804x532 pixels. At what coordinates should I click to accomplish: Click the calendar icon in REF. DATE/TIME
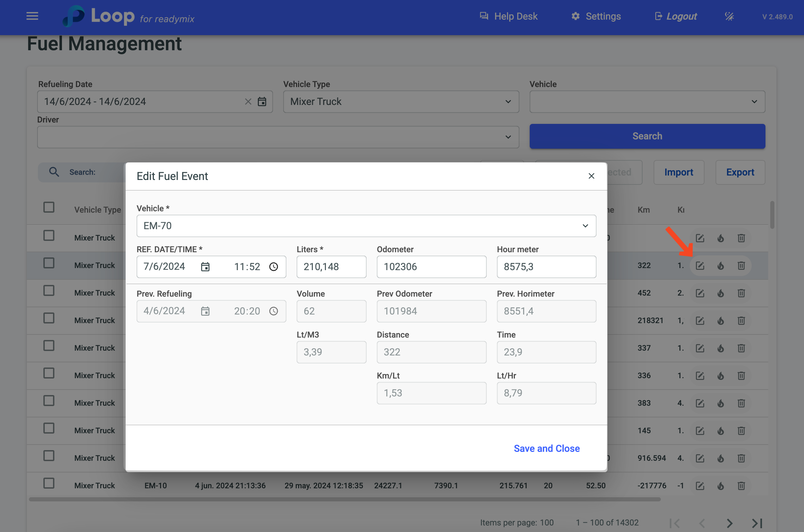pos(205,267)
